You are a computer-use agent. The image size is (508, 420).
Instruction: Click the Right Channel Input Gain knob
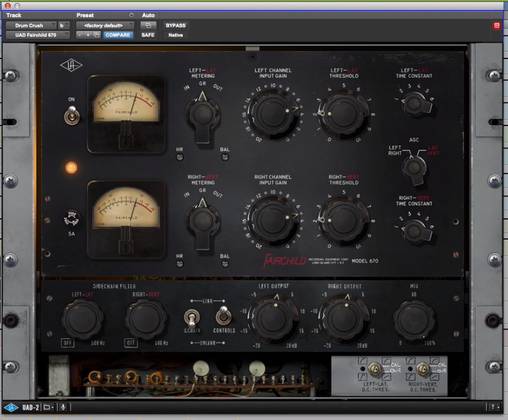click(x=273, y=222)
